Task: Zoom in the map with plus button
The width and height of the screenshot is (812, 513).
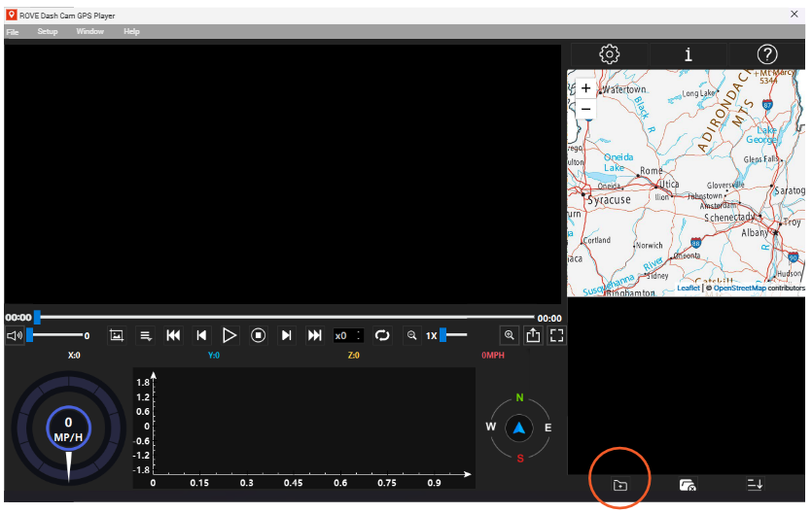Action: click(585, 87)
